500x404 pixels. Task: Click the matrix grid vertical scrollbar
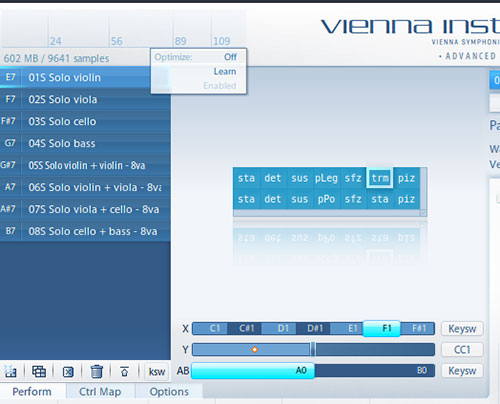[x=423, y=188]
